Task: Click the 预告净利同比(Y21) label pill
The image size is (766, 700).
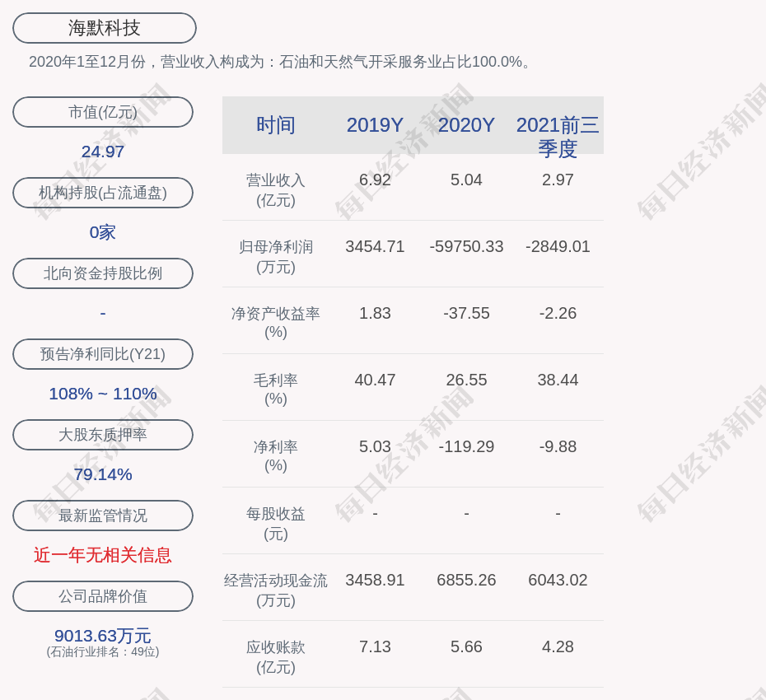Action: point(103,353)
